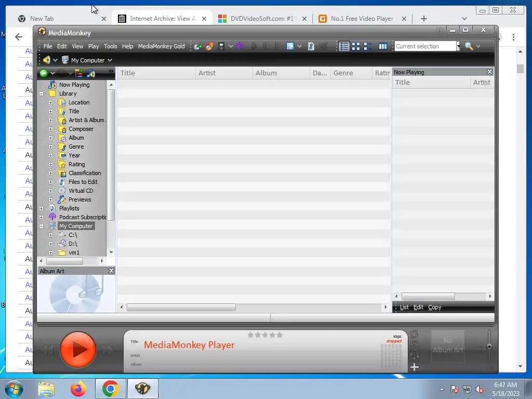Select the Virtual CD tree item

(81, 191)
